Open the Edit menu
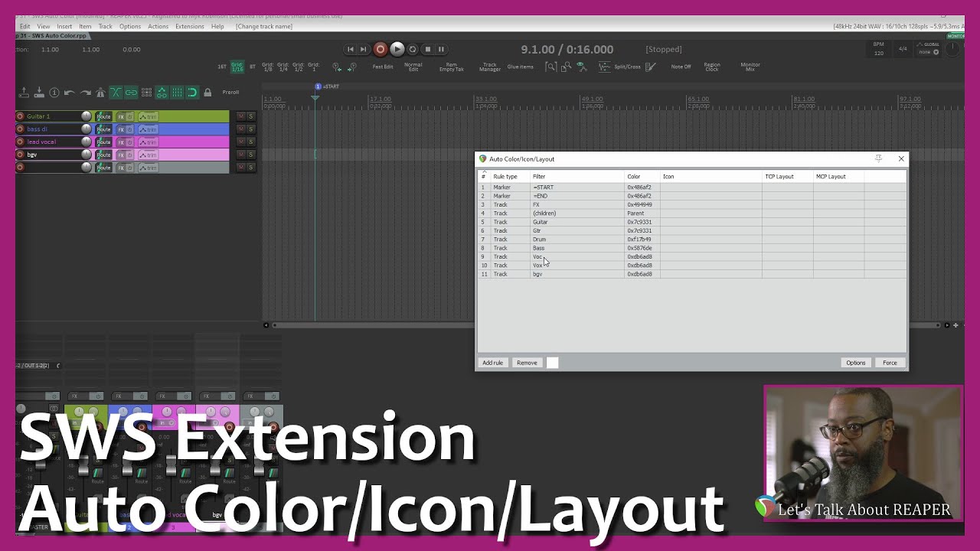This screenshot has height=551, width=980. tap(25, 26)
